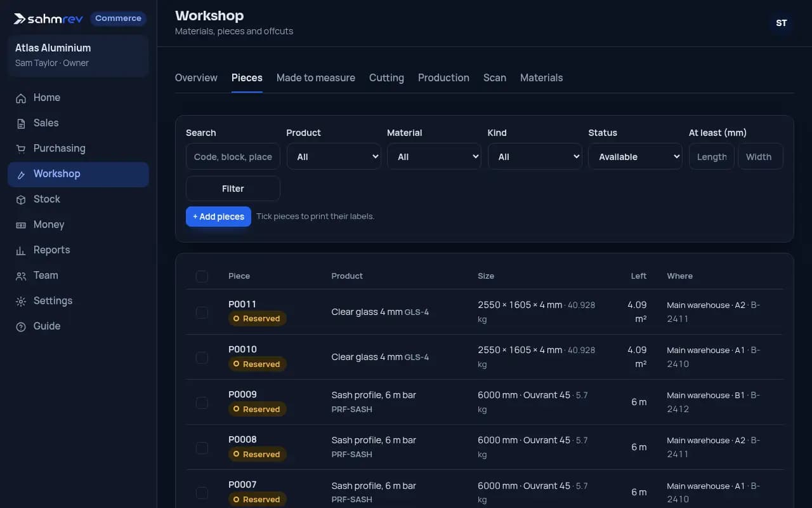Open the Production tab
This screenshot has height=508, width=812.
pyautogui.click(x=443, y=77)
